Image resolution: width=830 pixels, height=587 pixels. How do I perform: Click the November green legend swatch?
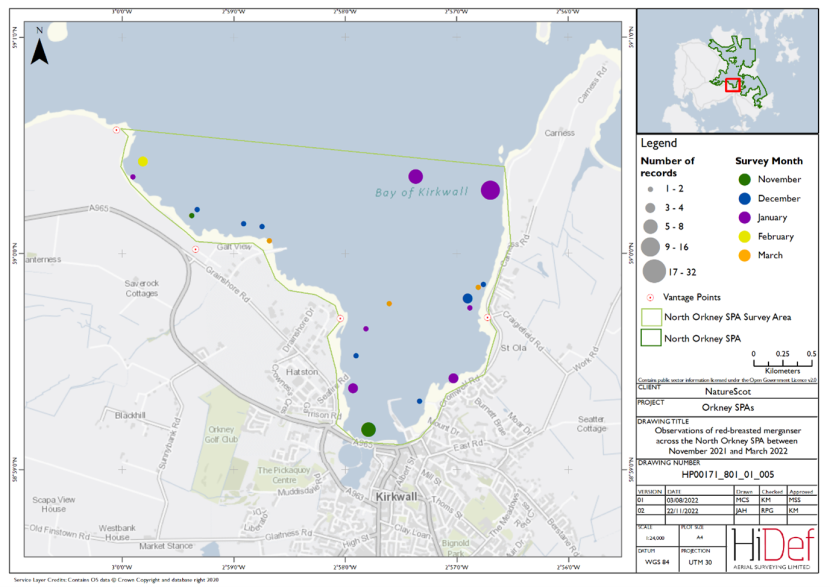[744, 179]
